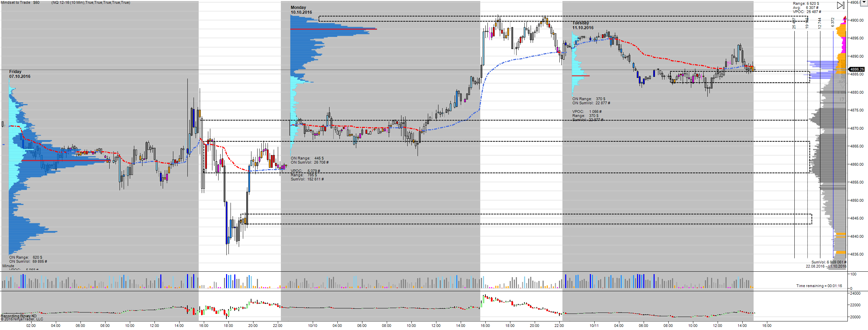Screen dimensions: 868x330
Task: Click the 'NQ 12-16 (10 Min)' parameter label
Action: point(68,2)
